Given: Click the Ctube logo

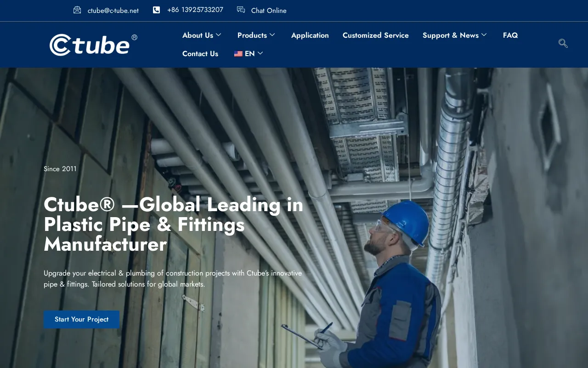Looking at the screenshot, I should point(93,45).
